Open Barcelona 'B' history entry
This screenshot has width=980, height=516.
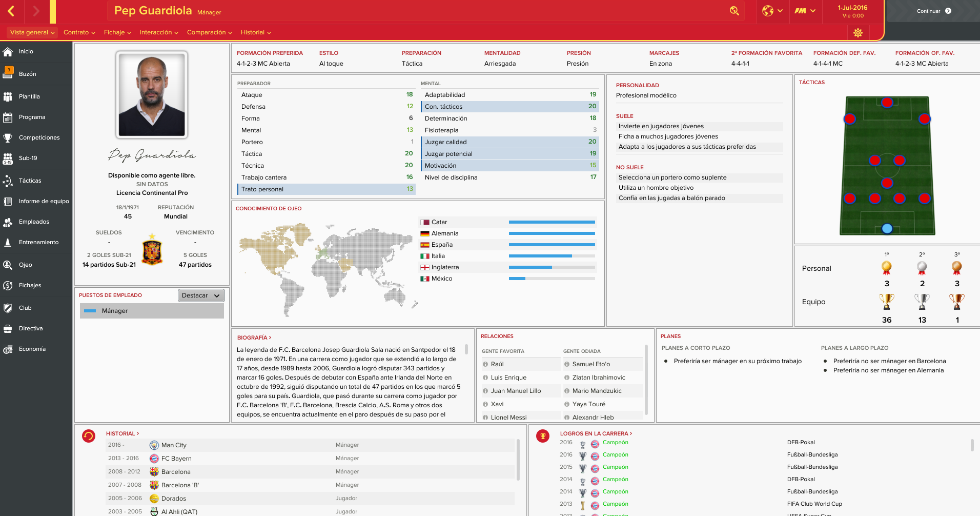click(x=310, y=485)
